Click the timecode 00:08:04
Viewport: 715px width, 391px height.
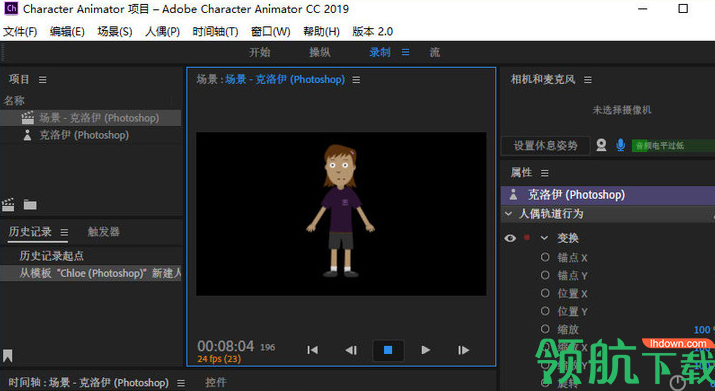225,346
